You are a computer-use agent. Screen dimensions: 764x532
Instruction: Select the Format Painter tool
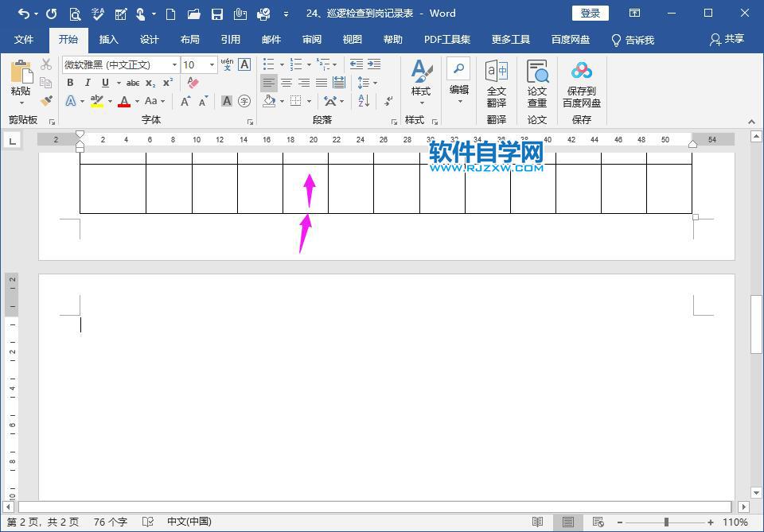coord(45,100)
